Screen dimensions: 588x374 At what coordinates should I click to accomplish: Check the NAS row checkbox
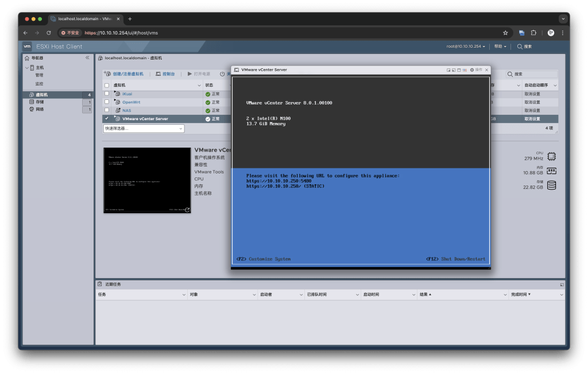click(x=107, y=110)
